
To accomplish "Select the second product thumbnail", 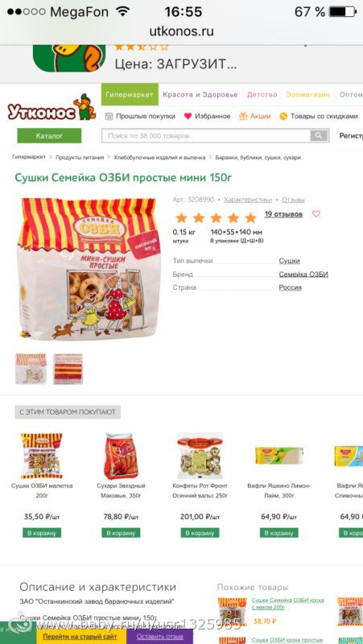I will [68, 369].
